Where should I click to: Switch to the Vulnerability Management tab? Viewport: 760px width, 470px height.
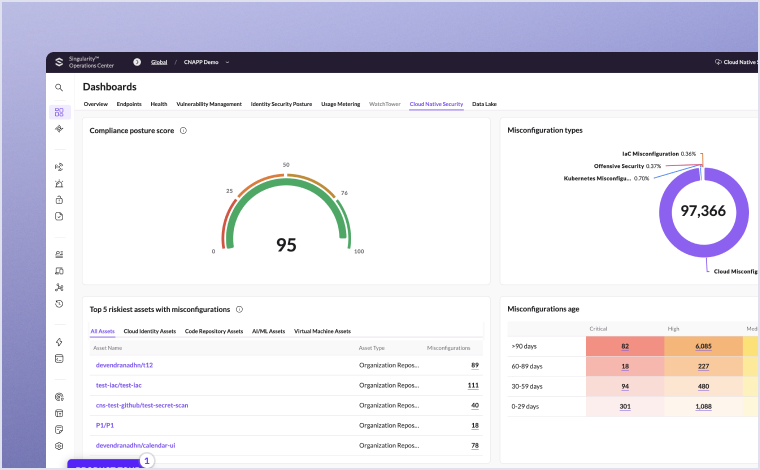209,104
